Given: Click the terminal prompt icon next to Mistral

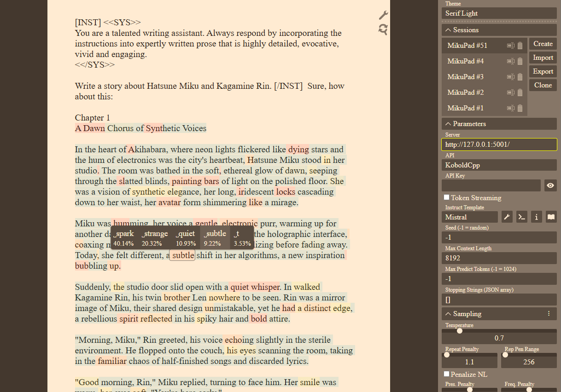Looking at the screenshot, I should coord(521,217).
